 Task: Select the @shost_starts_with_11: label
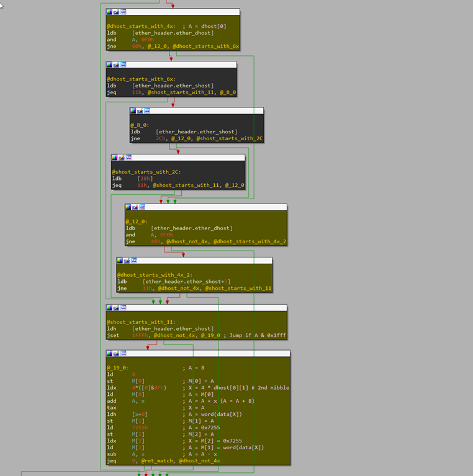click(x=141, y=322)
